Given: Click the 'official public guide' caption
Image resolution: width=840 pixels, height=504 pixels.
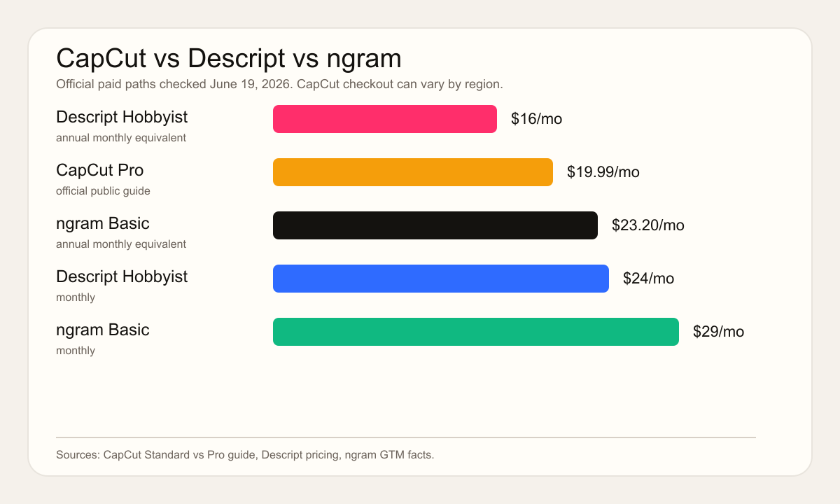Looking at the screenshot, I should (103, 191).
